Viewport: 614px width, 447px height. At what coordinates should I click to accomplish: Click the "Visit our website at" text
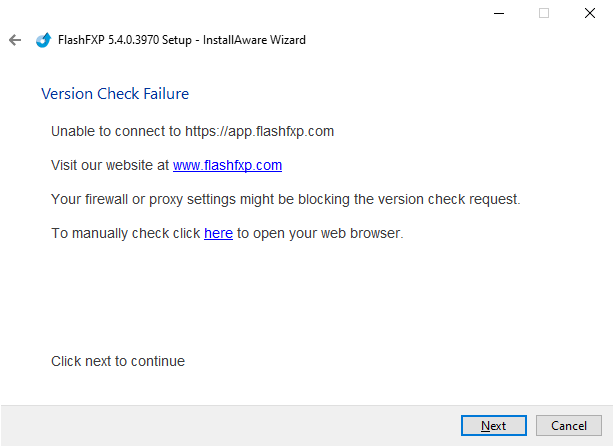[110, 165]
